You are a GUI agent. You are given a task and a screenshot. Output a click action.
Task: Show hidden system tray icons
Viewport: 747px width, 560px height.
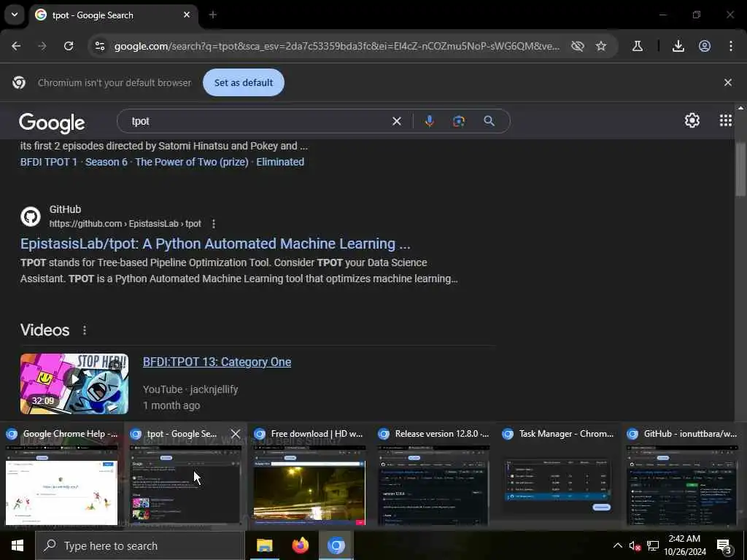pos(617,545)
